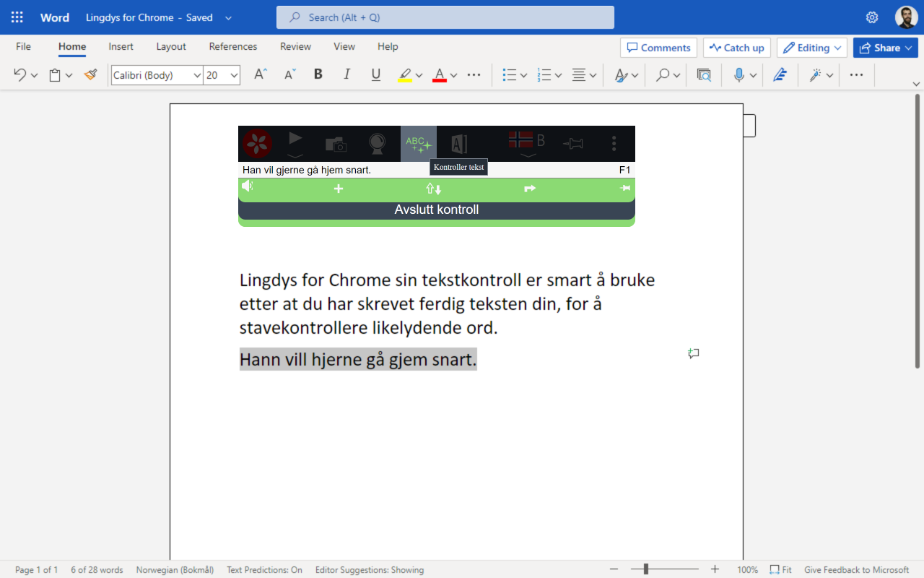The width and height of the screenshot is (924, 578).
Task: Mute the speaker in the green control bar
Action: pos(248,186)
